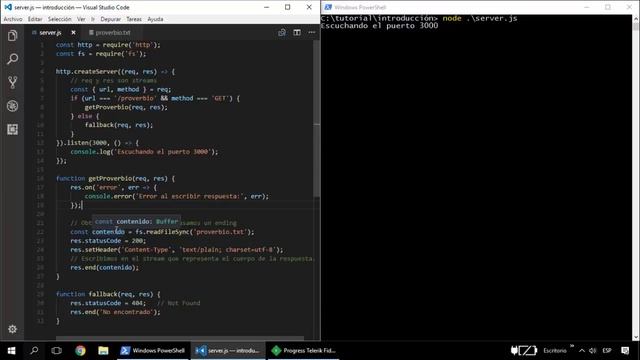Open Task View on the taskbar
640x360 pixels.
coord(57,351)
